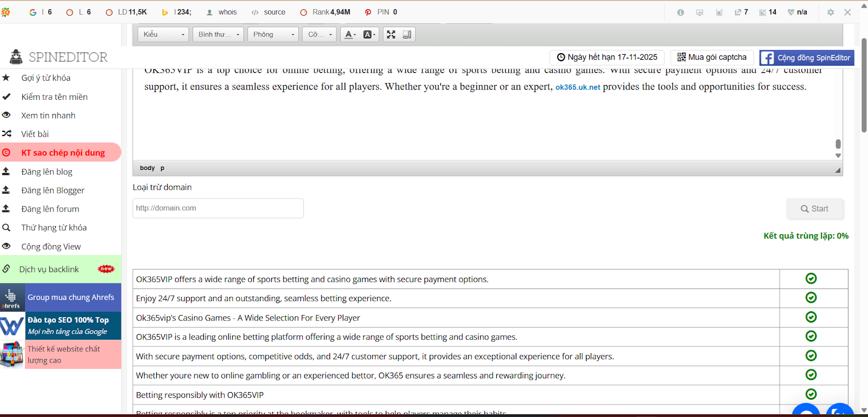Close the SEOquake bar
868x417 pixels.
[x=847, y=12]
